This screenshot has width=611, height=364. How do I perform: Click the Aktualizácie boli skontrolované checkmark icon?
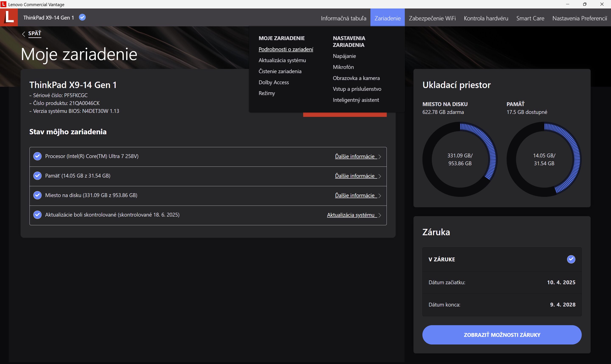click(x=37, y=215)
